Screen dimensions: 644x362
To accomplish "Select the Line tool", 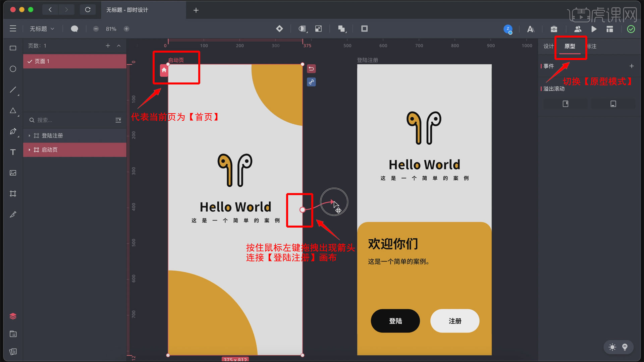I will (13, 90).
